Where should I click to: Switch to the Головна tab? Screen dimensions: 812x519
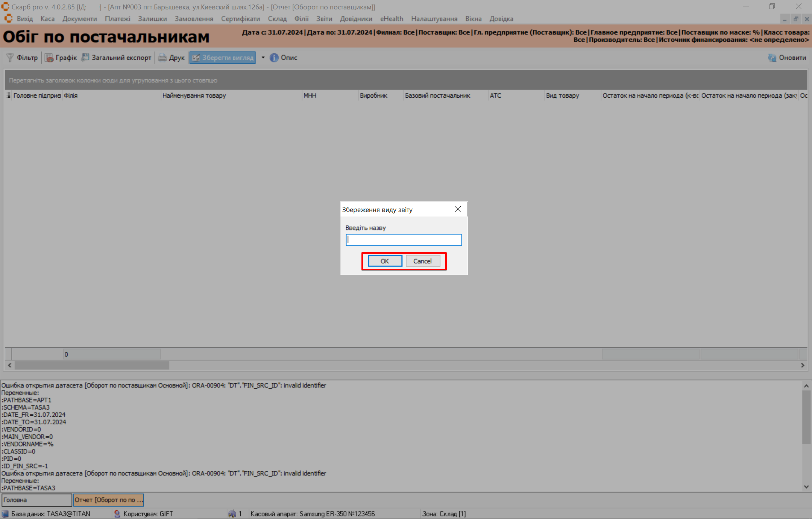[x=36, y=500]
